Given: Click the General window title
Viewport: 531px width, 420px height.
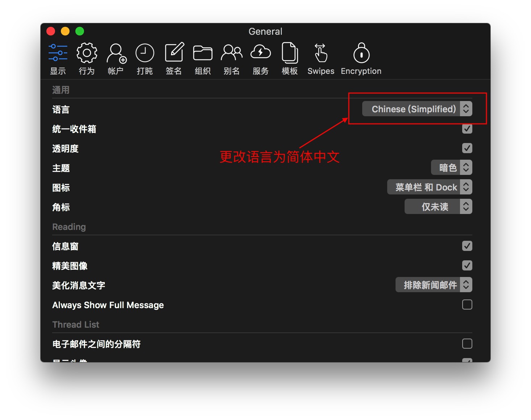Looking at the screenshot, I should (x=265, y=31).
